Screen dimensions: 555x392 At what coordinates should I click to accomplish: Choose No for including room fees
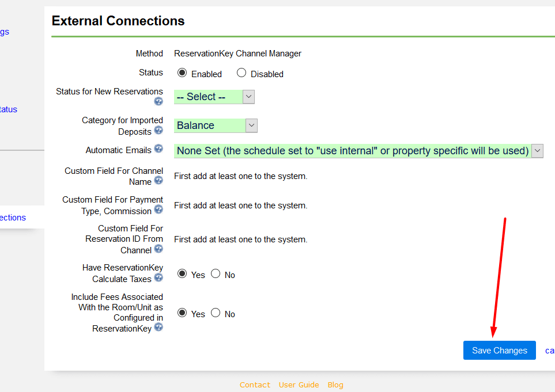pyautogui.click(x=216, y=313)
